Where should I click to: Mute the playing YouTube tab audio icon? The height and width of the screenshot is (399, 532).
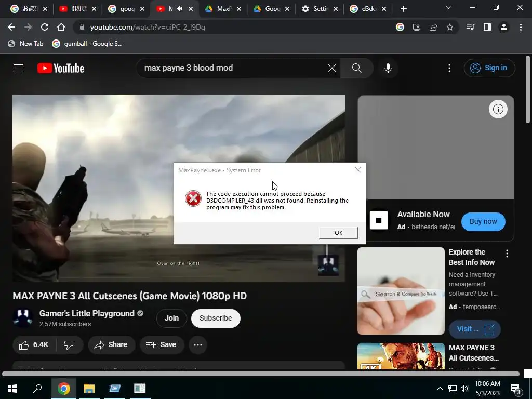[179, 9]
